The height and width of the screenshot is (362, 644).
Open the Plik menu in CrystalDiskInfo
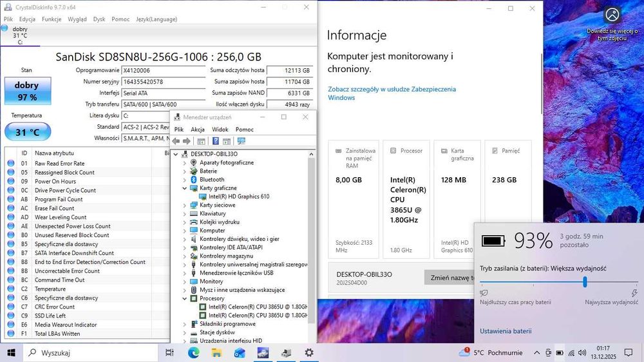8,19
